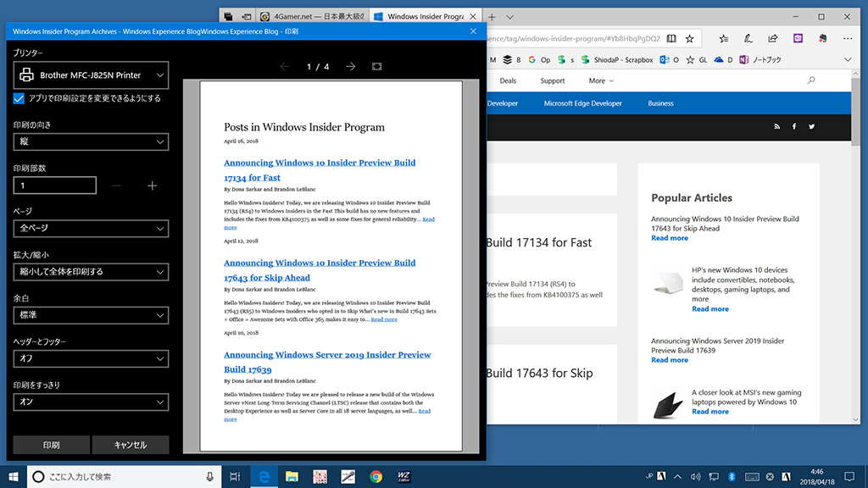Viewport: 868px width, 488px height.
Task: Open the 印刷をすっきり dropdown showing オン
Action: pos(91,402)
